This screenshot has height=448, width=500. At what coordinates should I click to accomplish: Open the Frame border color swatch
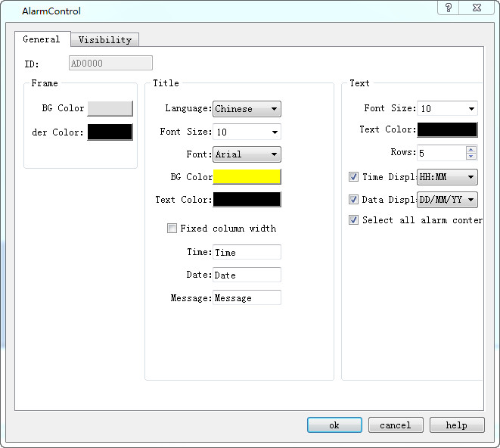pos(110,132)
